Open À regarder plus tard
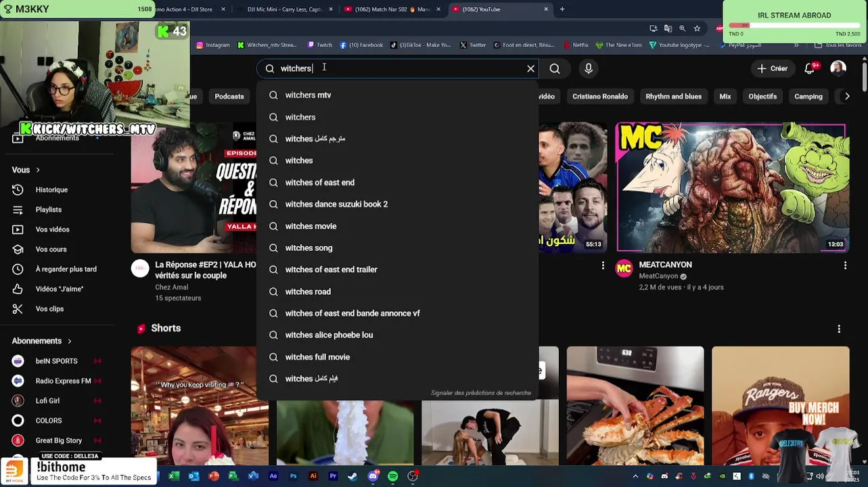 coord(66,269)
